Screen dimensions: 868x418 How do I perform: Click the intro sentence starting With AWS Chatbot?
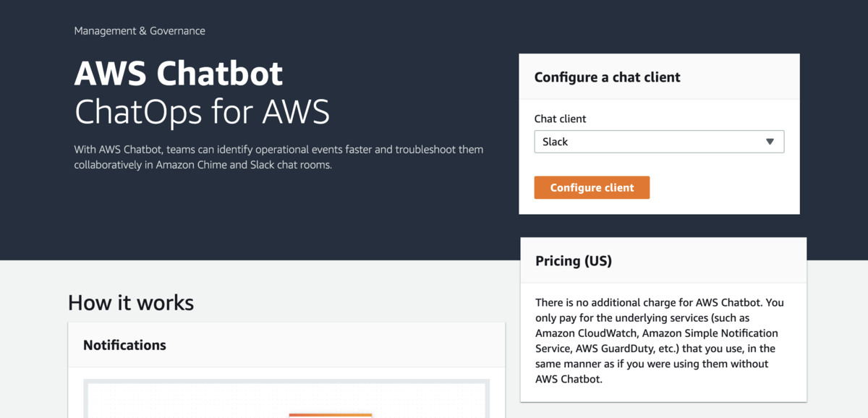coord(278,150)
